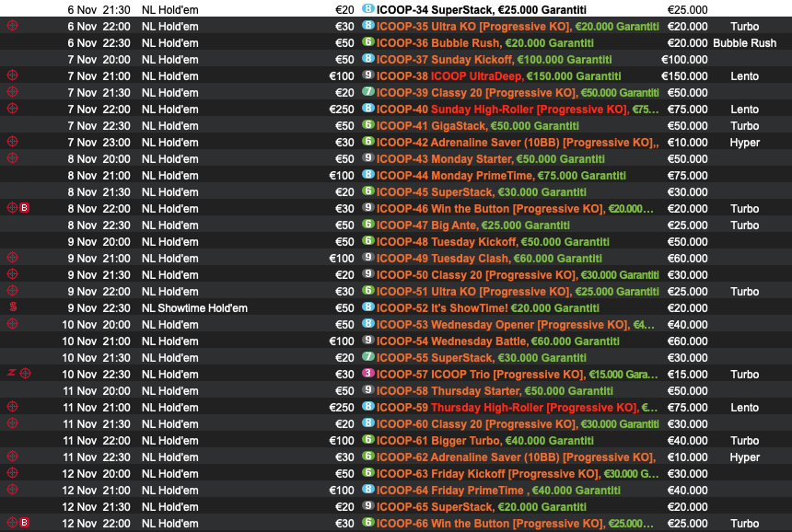The image size is (792, 532).
Task: Click the €60.000 guarantee for ICOOP-49 Tuesday Clash
Action: [687, 259]
